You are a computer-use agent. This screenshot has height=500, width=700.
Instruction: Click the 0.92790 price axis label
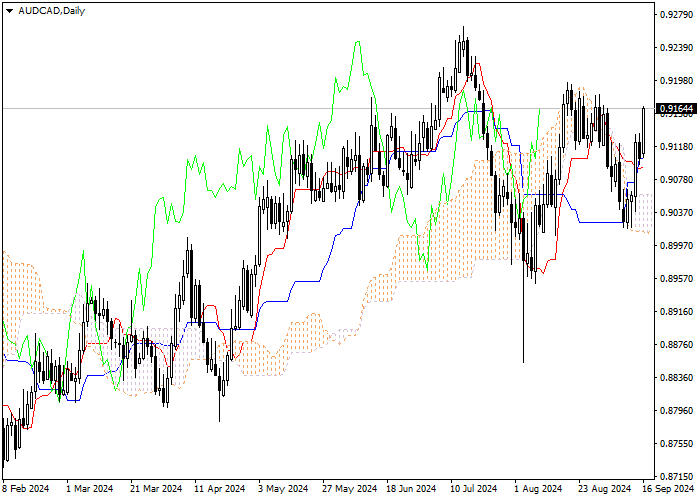[x=676, y=15]
